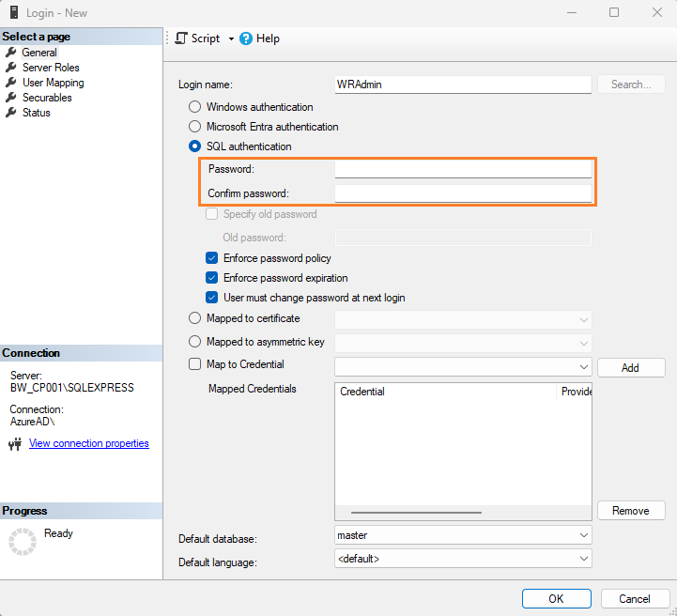Click the Remove credential button

coord(631,511)
